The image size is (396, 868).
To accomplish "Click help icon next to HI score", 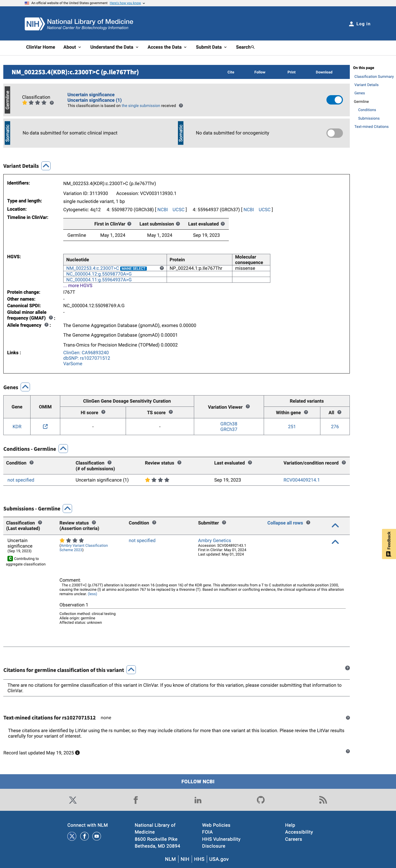I will 103,412.
